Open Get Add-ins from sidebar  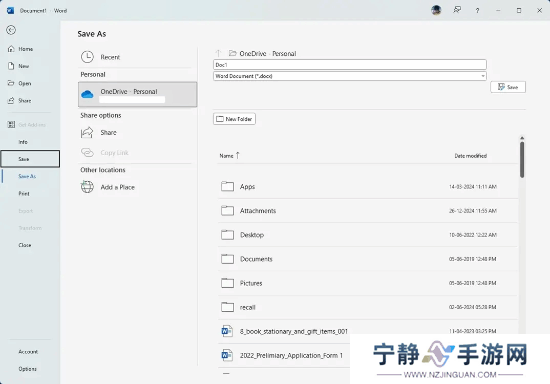coord(32,125)
